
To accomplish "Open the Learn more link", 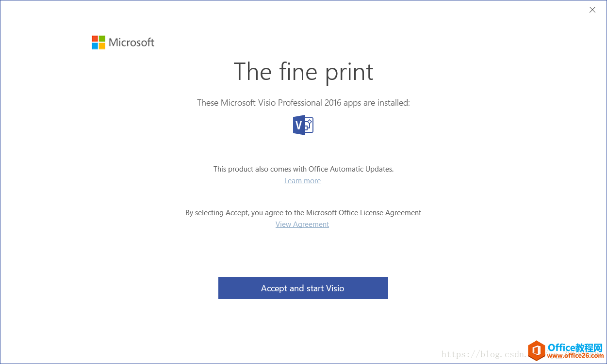I will click(302, 181).
